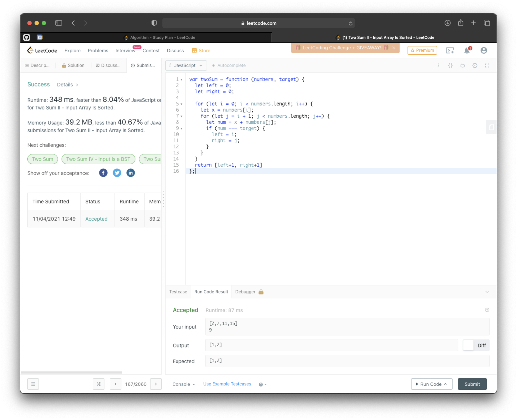Click the Submit button
This screenshot has height=420, width=517.
click(x=472, y=384)
